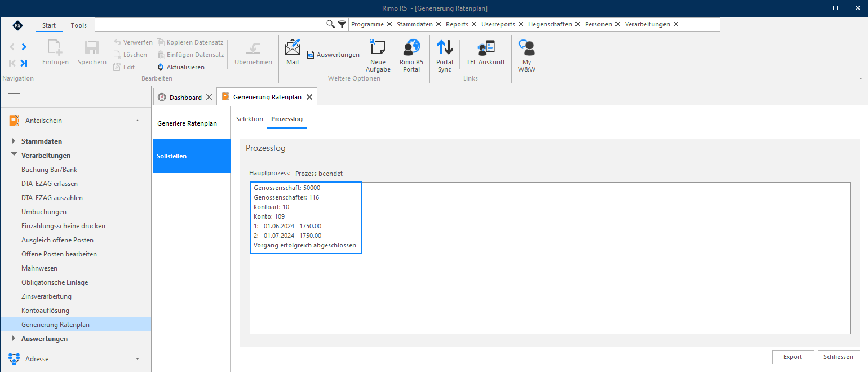
Task: Click the Export button
Action: (x=793, y=357)
